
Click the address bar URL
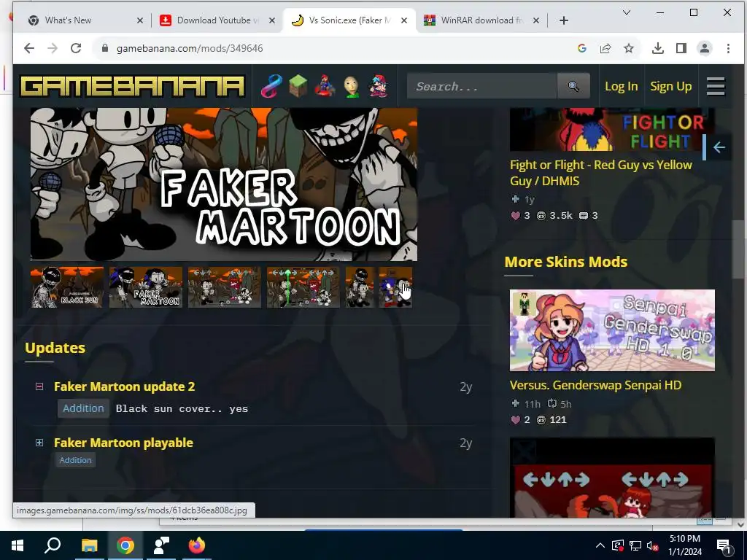[x=190, y=48]
